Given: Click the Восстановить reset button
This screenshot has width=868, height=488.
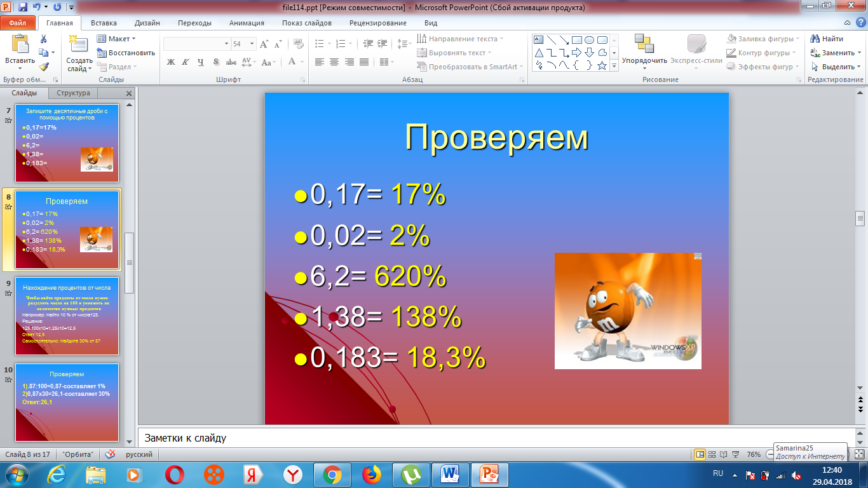Looking at the screenshot, I should tap(126, 53).
